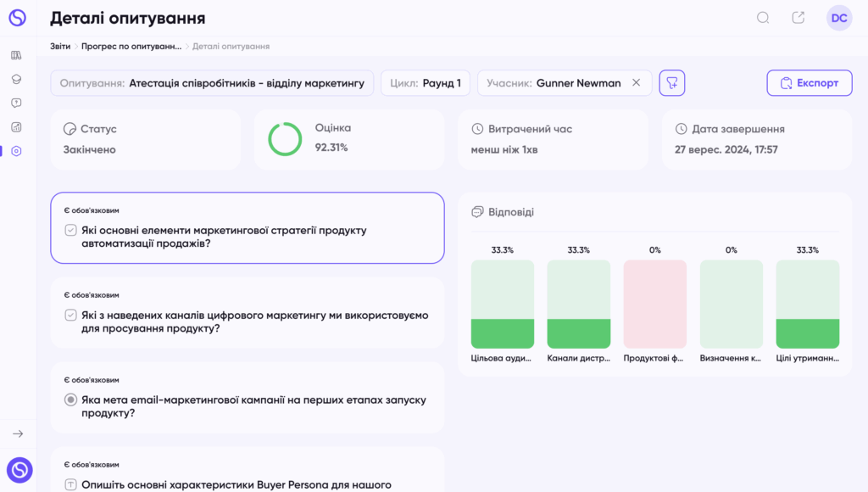868x492 pixels.
Task: Open the graduation cap learning icon
Action: [16, 79]
